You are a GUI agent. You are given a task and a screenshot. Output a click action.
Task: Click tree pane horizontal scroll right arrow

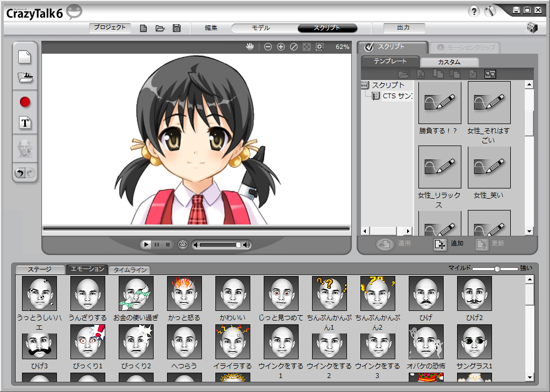point(408,231)
